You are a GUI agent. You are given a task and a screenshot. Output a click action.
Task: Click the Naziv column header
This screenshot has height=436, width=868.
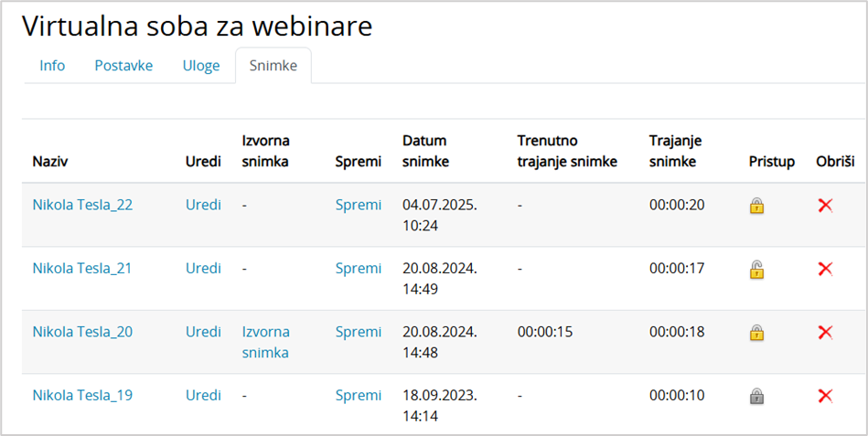coord(50,162)
